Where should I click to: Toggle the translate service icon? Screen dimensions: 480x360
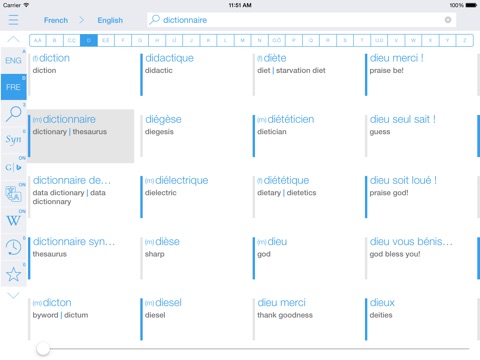point(14,194)
